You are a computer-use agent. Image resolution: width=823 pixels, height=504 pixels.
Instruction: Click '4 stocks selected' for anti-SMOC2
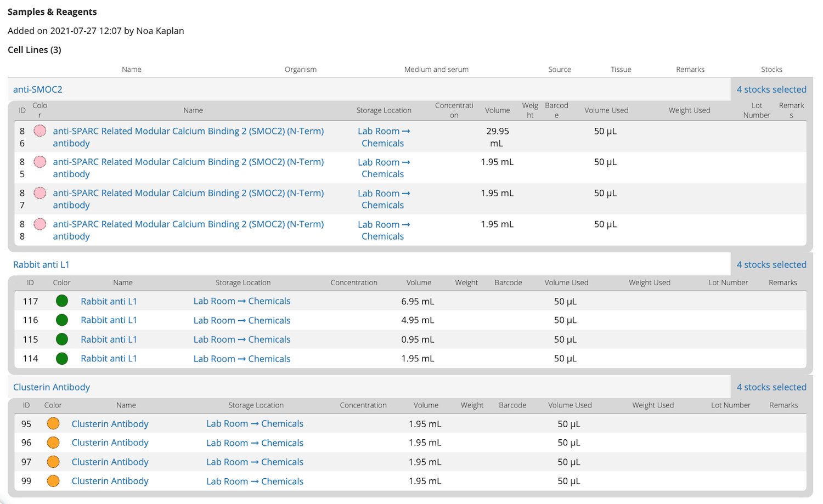771,89
